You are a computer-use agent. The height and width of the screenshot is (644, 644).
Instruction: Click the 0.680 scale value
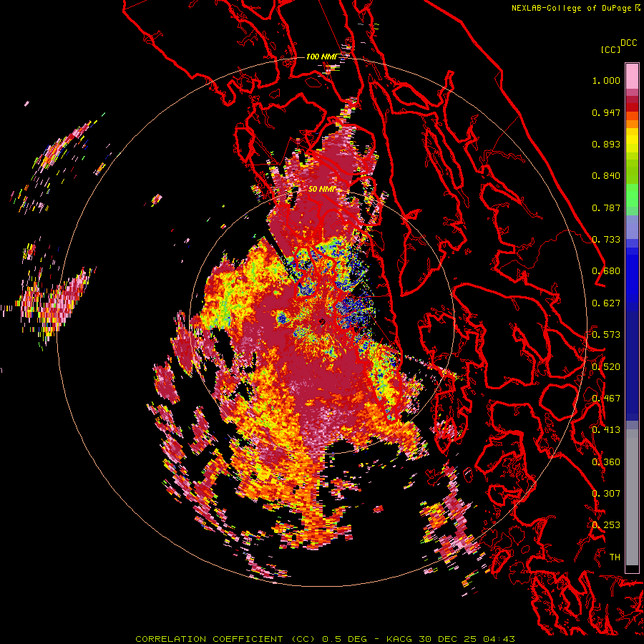606,271
